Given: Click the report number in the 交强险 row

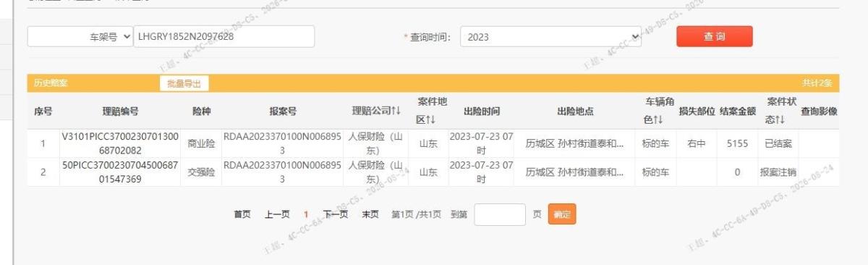Looking at the screenshot, I should [x=283, y=172].
